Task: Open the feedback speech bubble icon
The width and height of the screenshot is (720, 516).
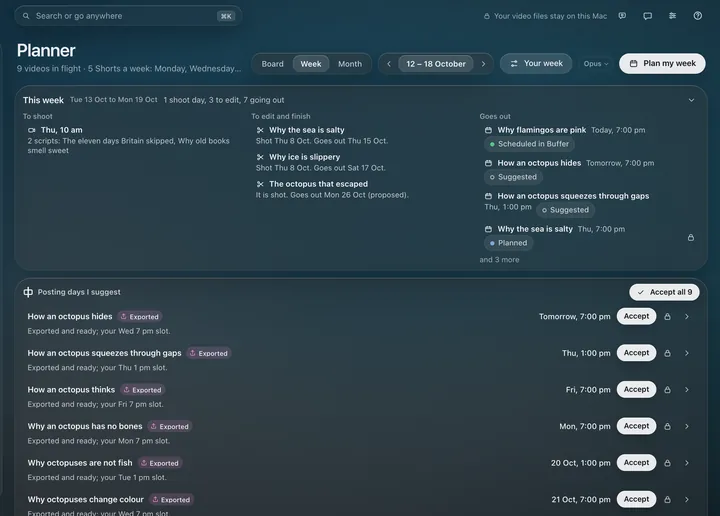Action: [x=622, y=16]
